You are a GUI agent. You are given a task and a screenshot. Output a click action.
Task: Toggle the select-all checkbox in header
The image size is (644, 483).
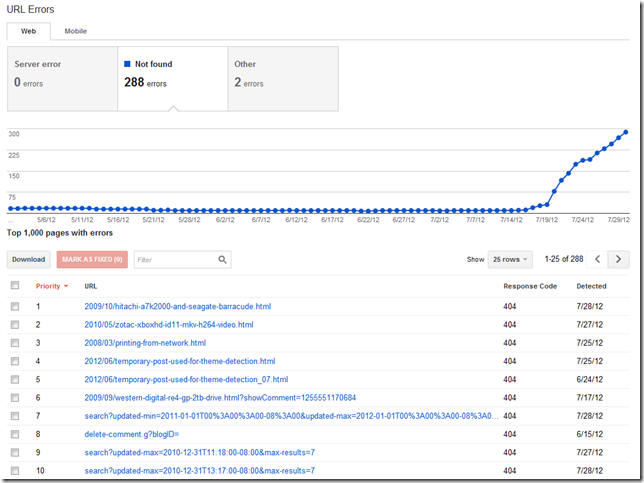[15, 285]
